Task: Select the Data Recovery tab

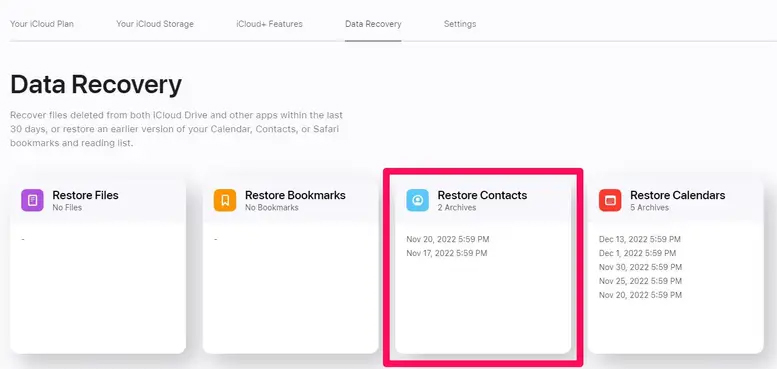Action: click(373, 24)
